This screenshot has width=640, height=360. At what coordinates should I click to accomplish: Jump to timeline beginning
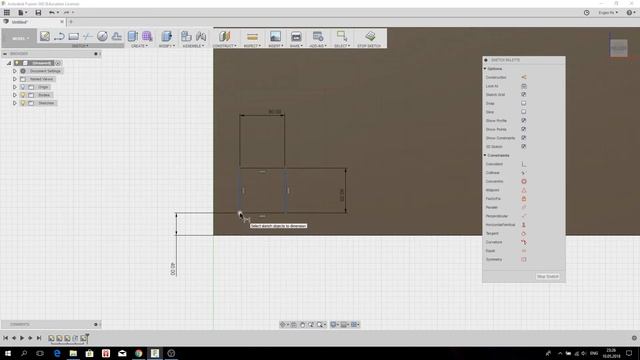6,338
